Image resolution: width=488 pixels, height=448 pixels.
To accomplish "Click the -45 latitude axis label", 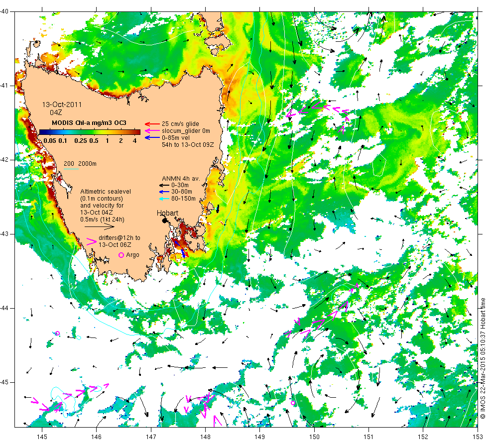I will tap(4, 382).
